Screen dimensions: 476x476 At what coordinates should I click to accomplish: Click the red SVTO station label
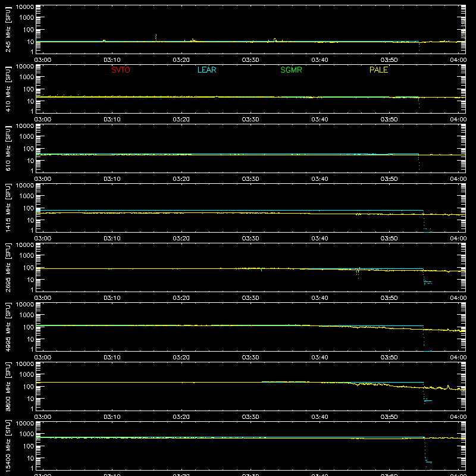pos(121,70)
